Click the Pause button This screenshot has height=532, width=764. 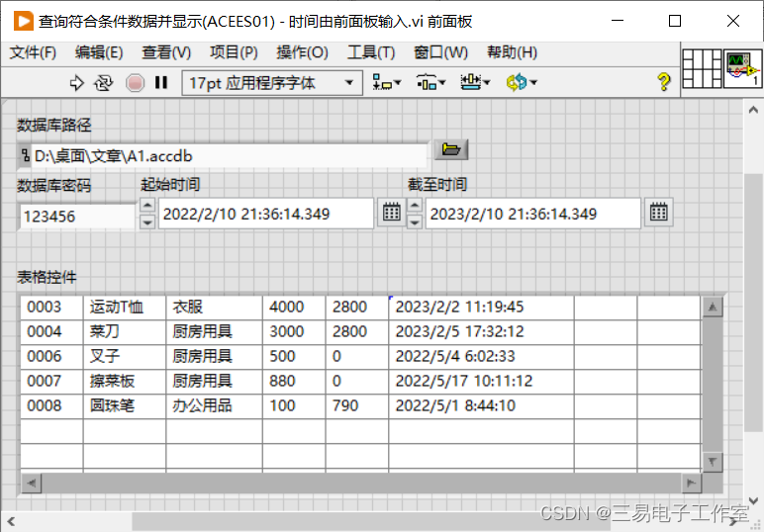pos(161,82)
